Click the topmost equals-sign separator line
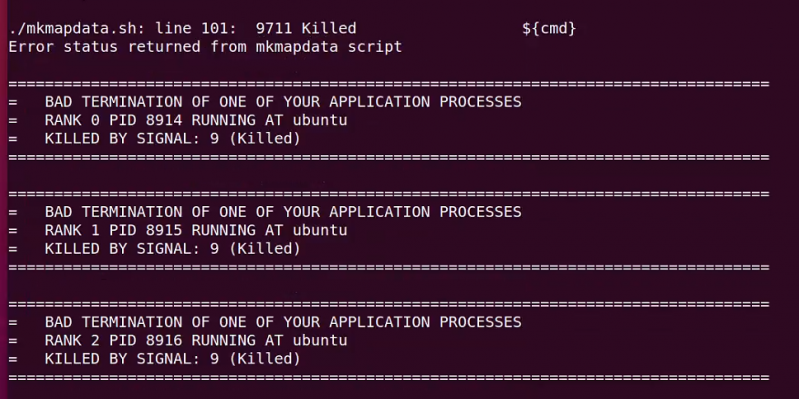Viewport: 799px width, 399px height. (x=389, y=84)
